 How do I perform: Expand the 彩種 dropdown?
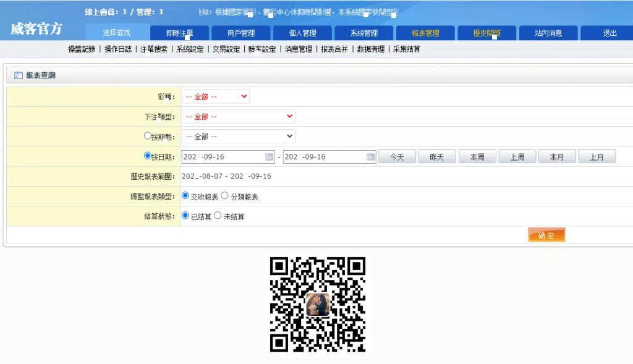(216, 97)
